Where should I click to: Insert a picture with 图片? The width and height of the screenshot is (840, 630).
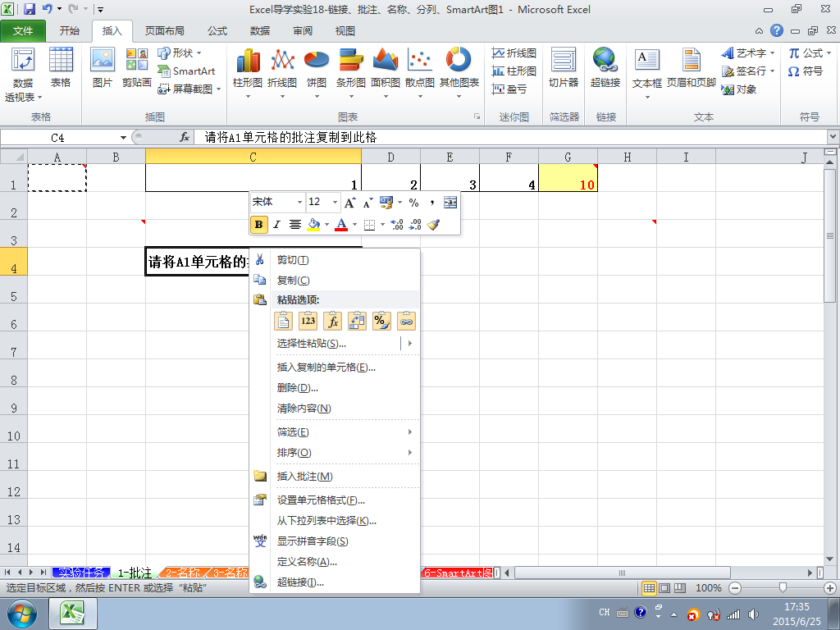pos(102,67)
